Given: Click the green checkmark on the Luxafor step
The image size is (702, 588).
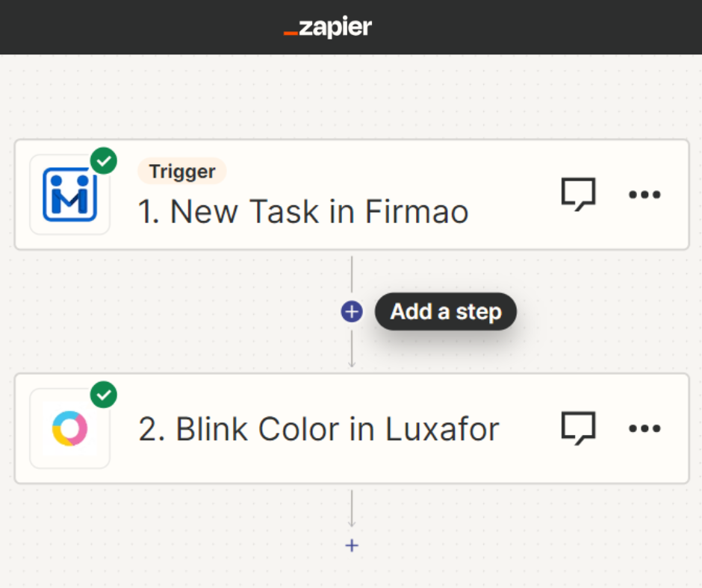Looking at the screenshot, I should pyautogui.click(x=104, y=395).
